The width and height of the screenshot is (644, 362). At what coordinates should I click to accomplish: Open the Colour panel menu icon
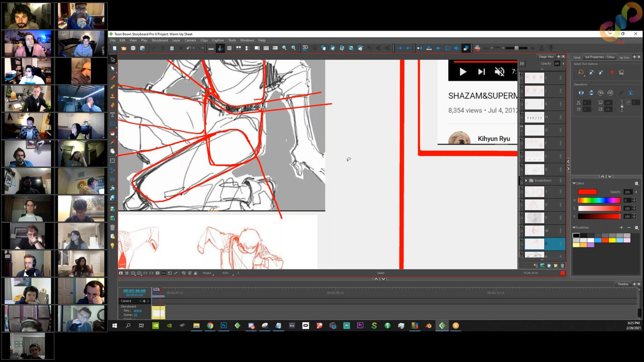[636, 184]
